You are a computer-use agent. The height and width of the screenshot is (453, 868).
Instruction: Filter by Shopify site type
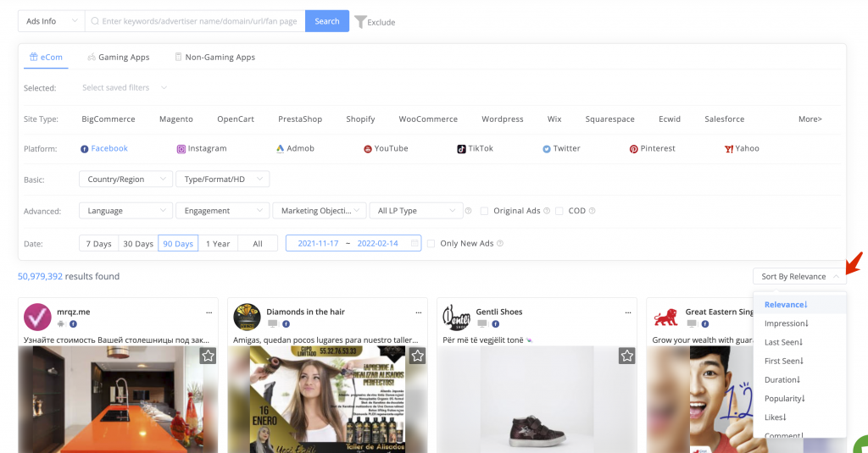[360, 119]
